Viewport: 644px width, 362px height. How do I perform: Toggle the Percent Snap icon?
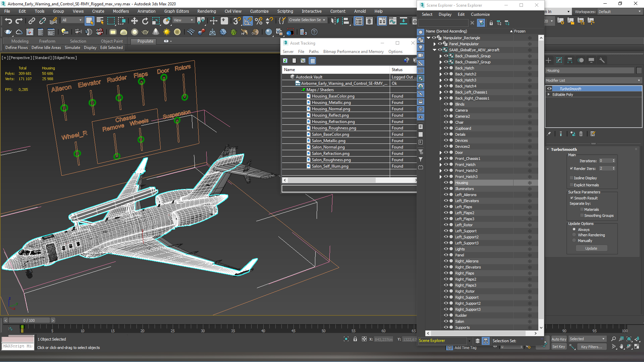(259, 21)
